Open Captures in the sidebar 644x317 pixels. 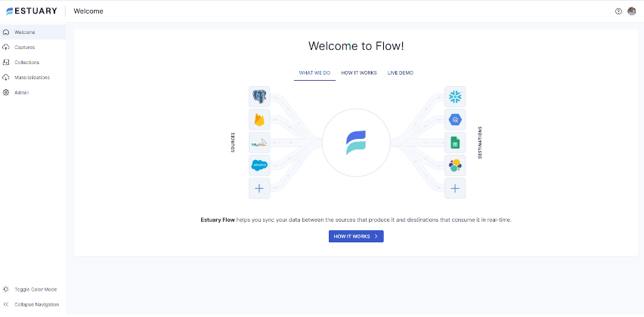[x=33, y=47]
